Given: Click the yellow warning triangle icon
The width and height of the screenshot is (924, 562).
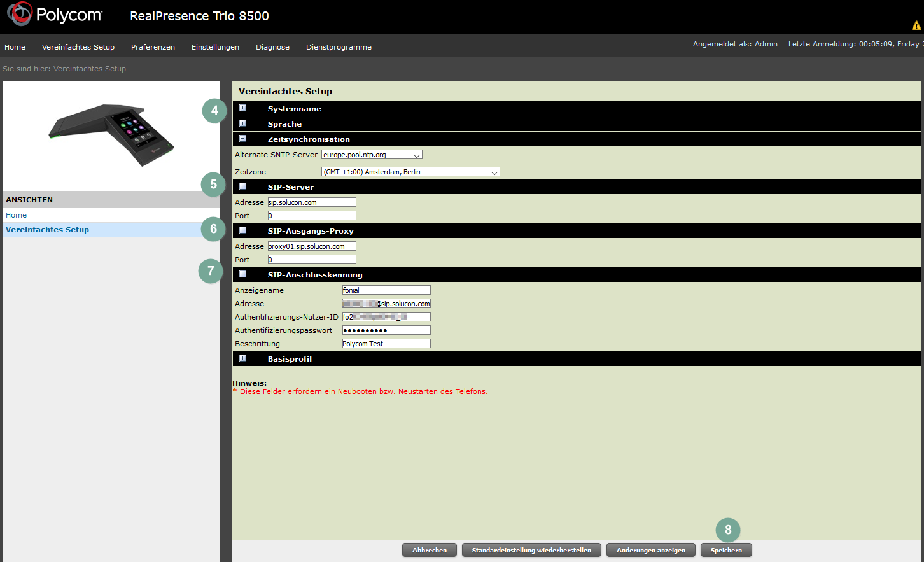Looking at the screenshot, I should 916,25.
